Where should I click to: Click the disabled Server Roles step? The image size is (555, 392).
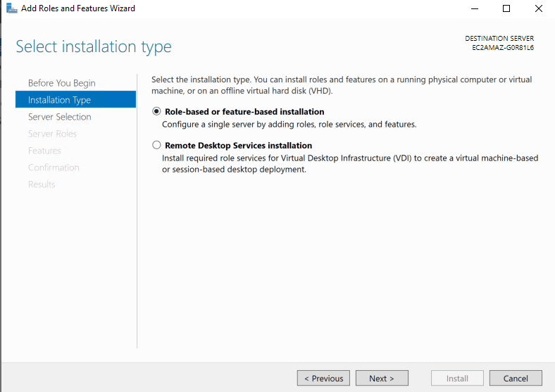click(x=52, y=134)
